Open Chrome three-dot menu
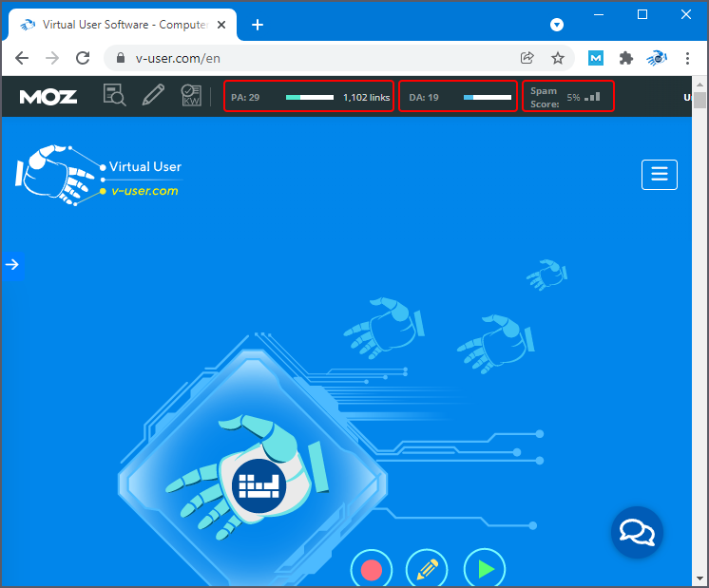 pos(687,58)
